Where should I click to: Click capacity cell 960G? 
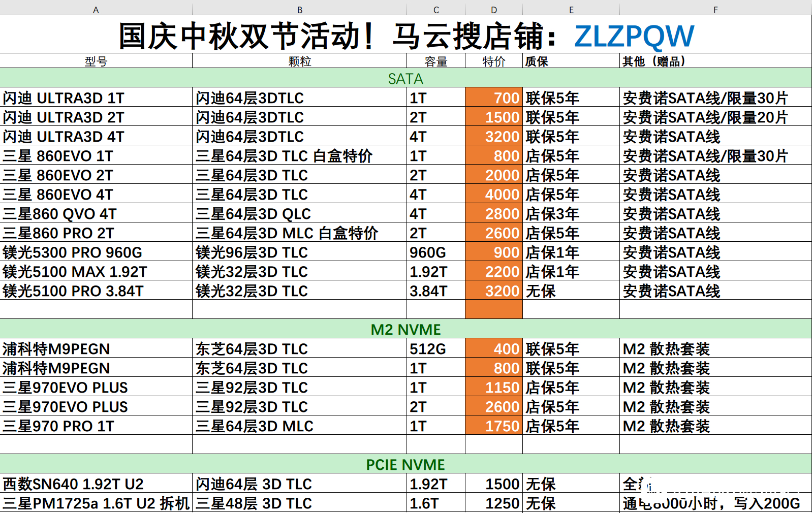[x=436, y=252]
